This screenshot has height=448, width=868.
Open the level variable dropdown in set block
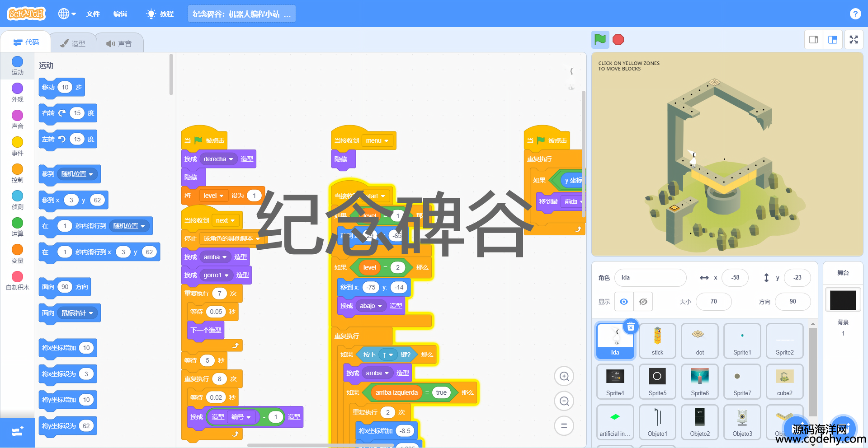(x=214, y=196)
